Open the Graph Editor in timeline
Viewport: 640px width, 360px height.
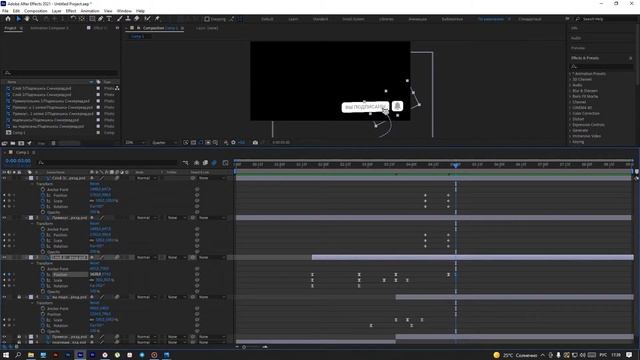(225, 163)
